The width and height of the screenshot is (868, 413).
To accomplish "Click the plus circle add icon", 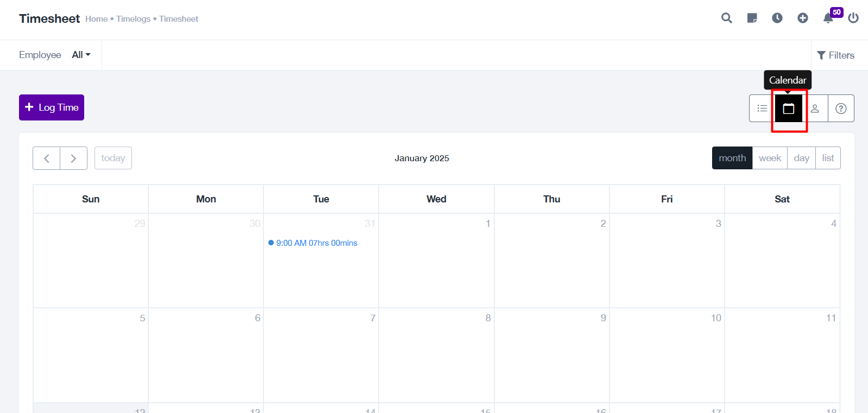I will (x=803, y=18).
